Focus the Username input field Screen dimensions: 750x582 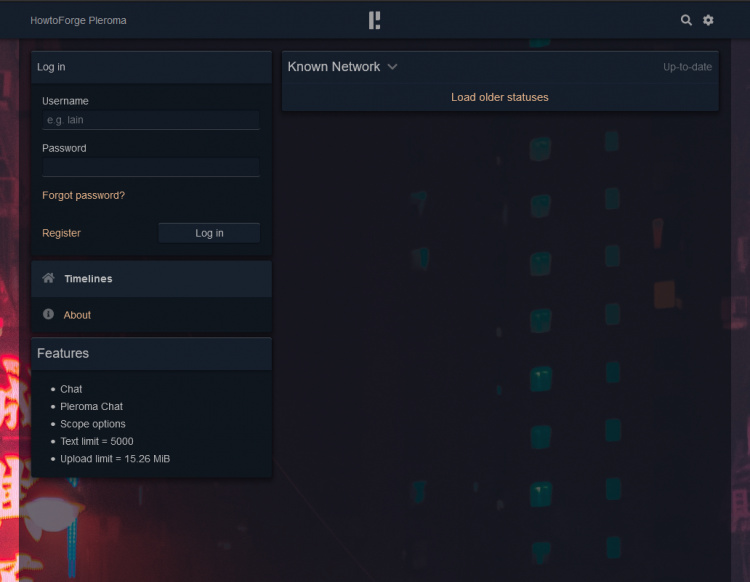[x=150, y=120]
